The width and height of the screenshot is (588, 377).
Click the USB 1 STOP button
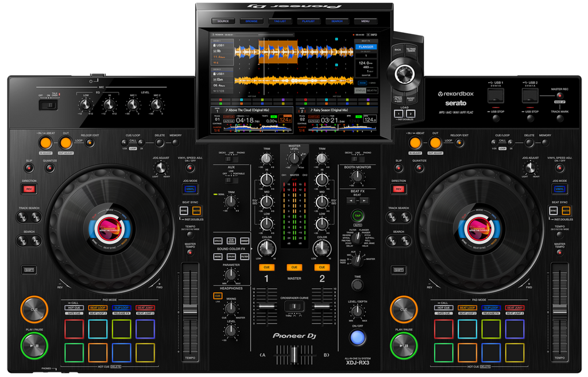tap(496, 118)
